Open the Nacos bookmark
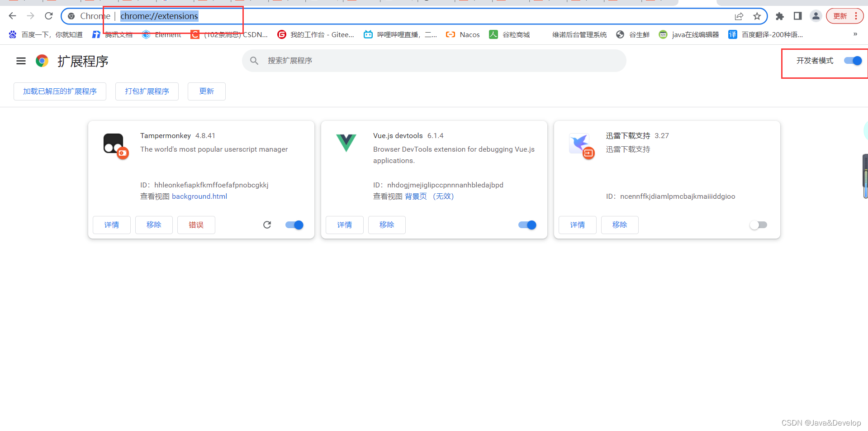 [x=463, y=35]
